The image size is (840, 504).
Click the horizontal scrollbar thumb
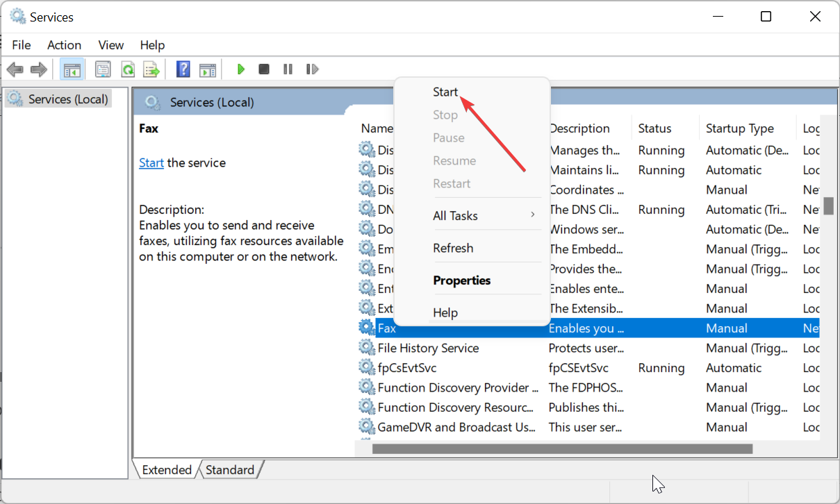(562, 449)
